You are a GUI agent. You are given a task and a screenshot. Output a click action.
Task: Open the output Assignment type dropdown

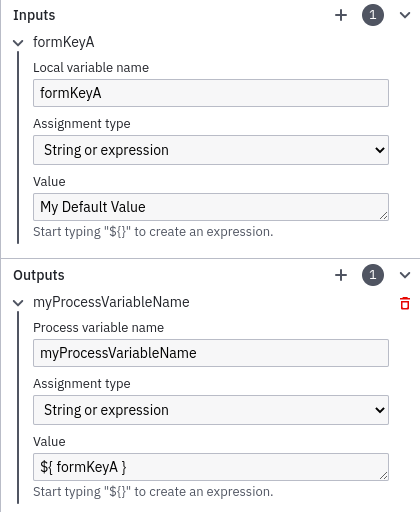(x=211, y=410)
